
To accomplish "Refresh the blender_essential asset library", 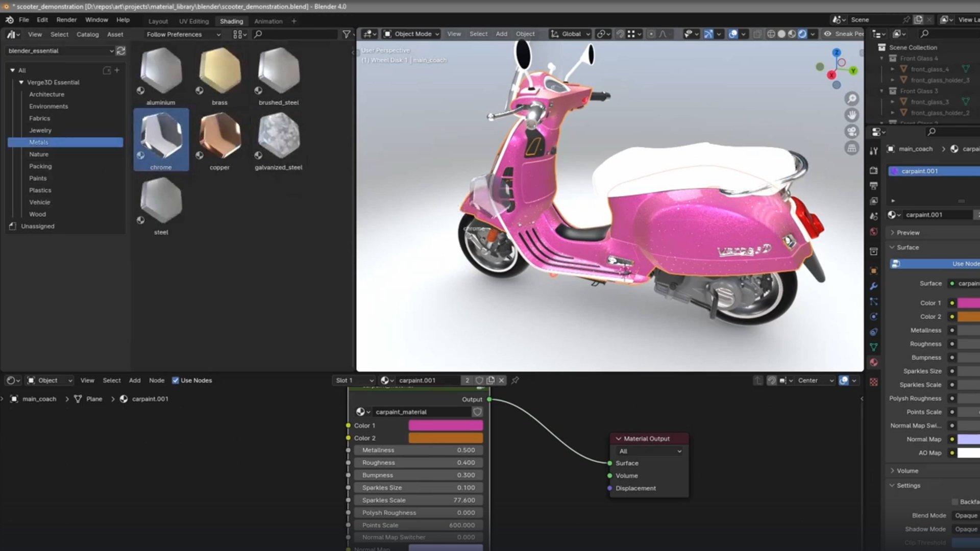I will 121,51.
